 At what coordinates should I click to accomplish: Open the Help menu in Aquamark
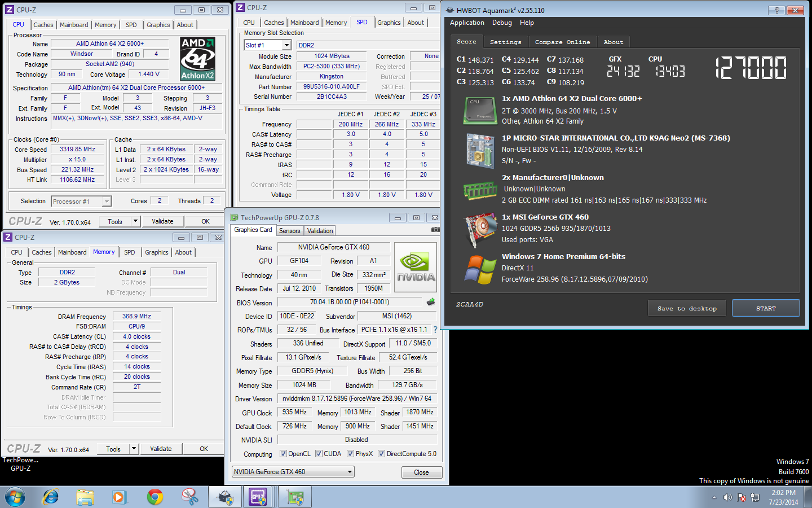527,23
